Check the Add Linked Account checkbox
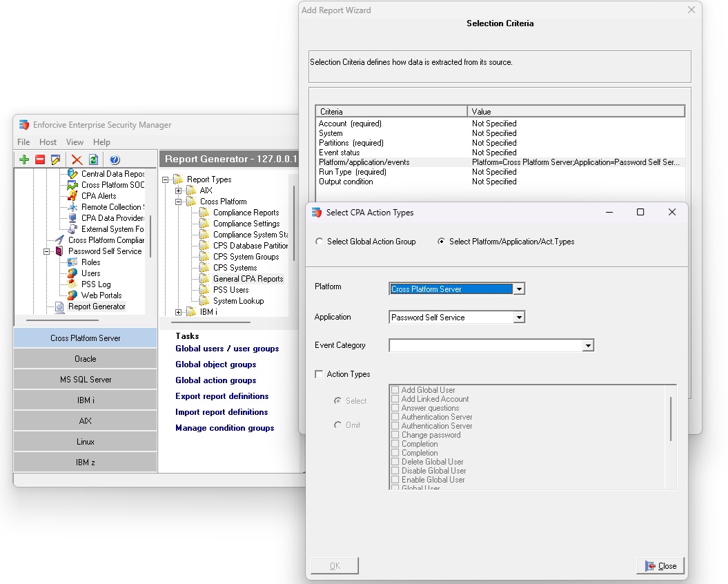The image size is (728, 584). 395,399
